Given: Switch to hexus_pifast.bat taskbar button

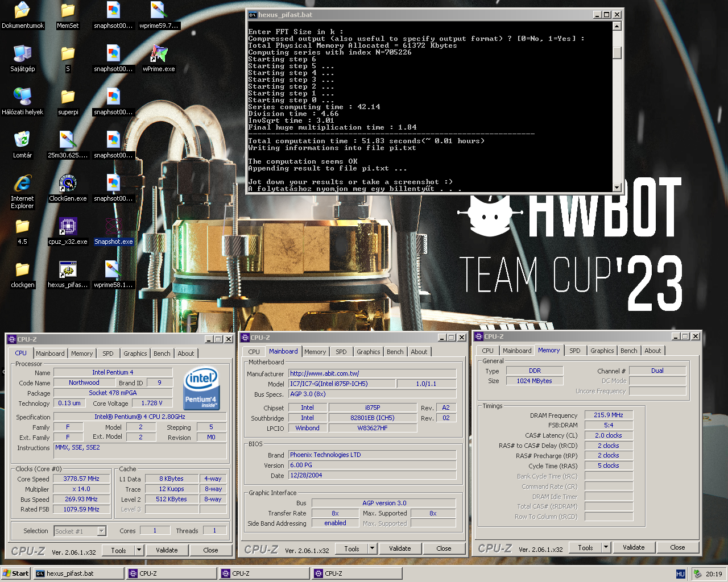Looking at the screenshot, I should [x=78, y=573].
